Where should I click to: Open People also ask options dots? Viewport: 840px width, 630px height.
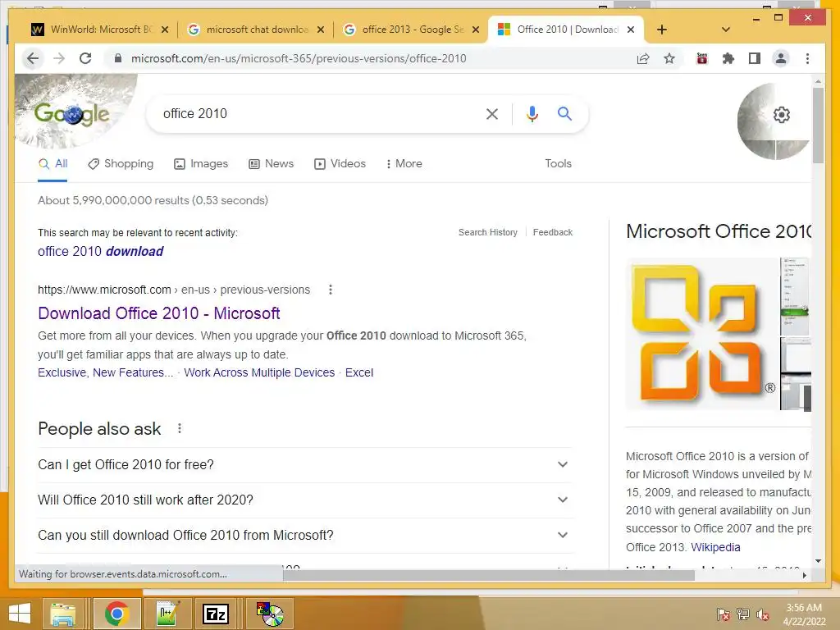pos(180,428)
